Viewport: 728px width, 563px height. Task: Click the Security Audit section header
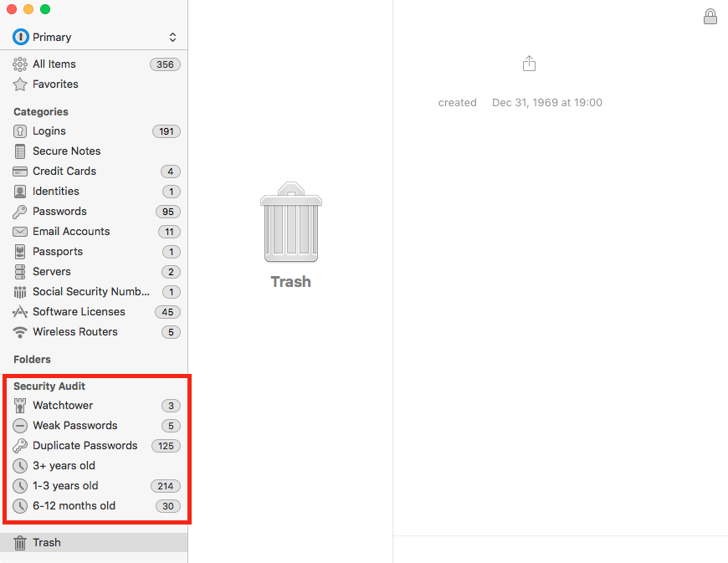click(x=49, y=386)
